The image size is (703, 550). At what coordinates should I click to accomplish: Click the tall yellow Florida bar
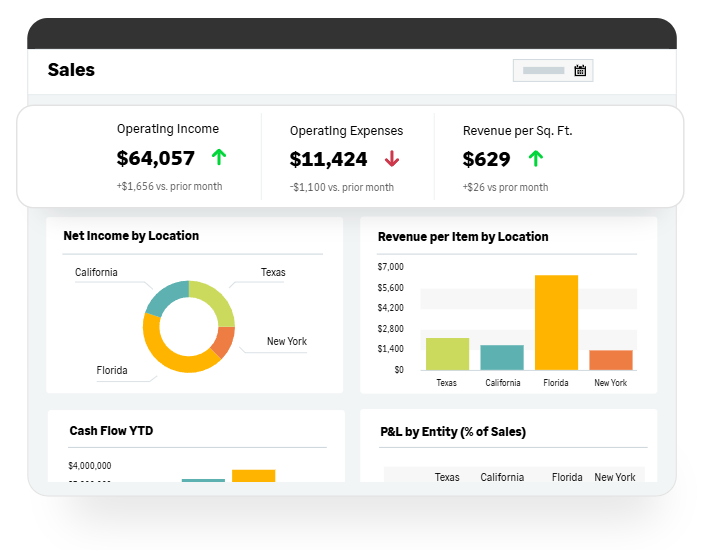pyautogui.click(x=556, y=322)
